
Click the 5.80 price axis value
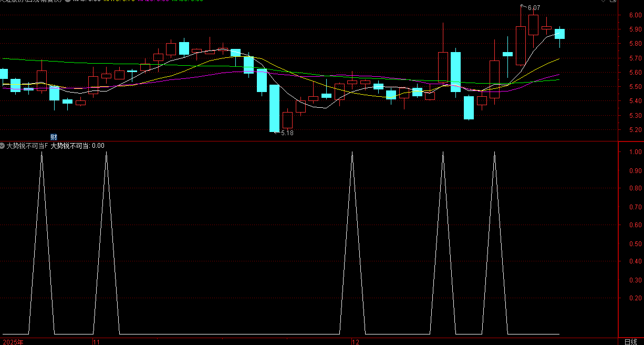[x=636, y=44]
